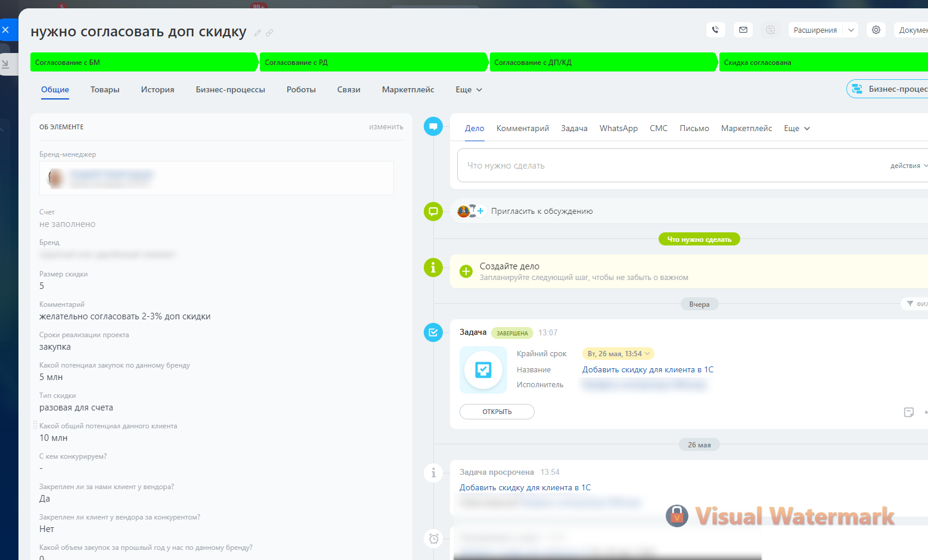The image size is (928, 560).
Task: Click the ЗАВЕРШЕНА status badge
Action: pyautogui.click(x=513, y=333)
